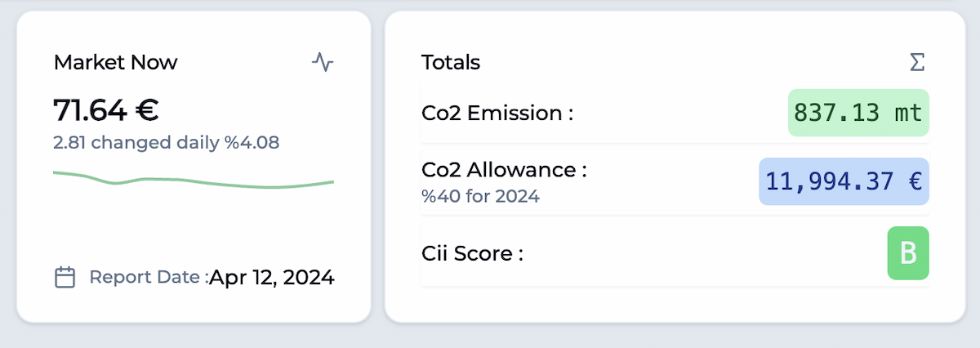Select the 11,994.37 € allowance badge
Screen dimensions: 980x348
coord(844,181)
